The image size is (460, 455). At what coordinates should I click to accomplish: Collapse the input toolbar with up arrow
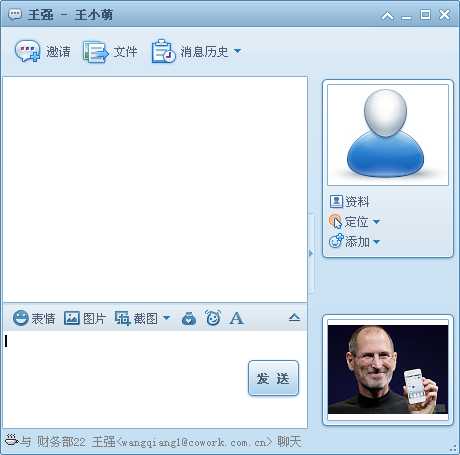pos(294,317)
